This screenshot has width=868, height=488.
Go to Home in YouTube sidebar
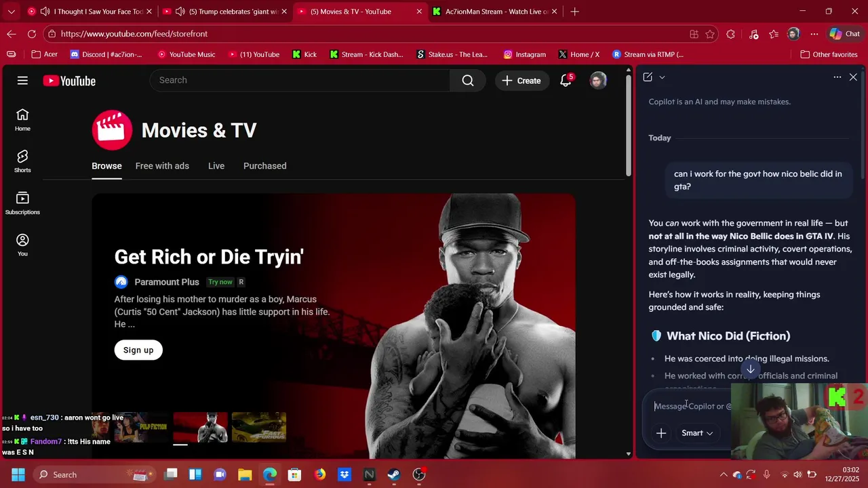[22, 120]
